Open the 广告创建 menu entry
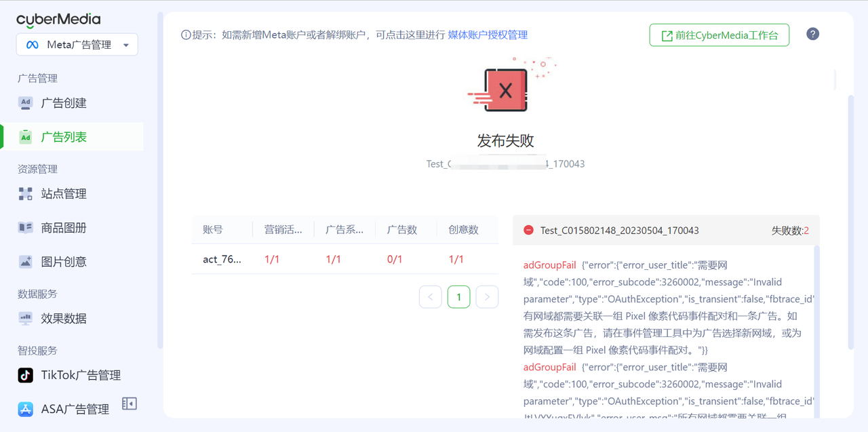 point(64,103)
